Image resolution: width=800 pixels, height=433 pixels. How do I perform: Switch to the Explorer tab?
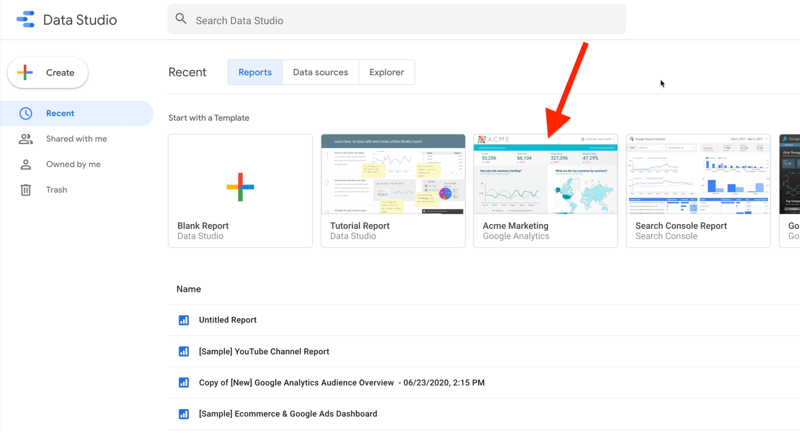(x=387, y=72)
